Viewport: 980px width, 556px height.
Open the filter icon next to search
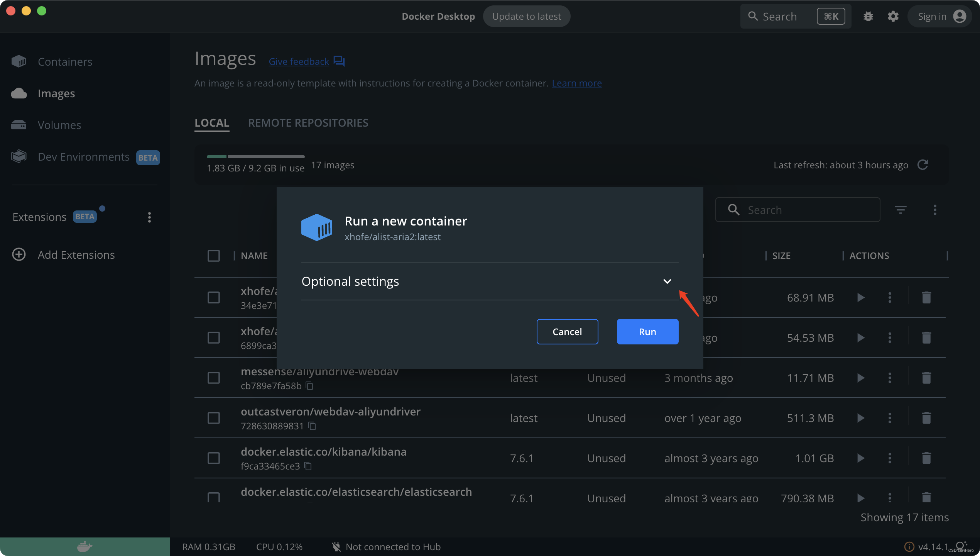900,210
